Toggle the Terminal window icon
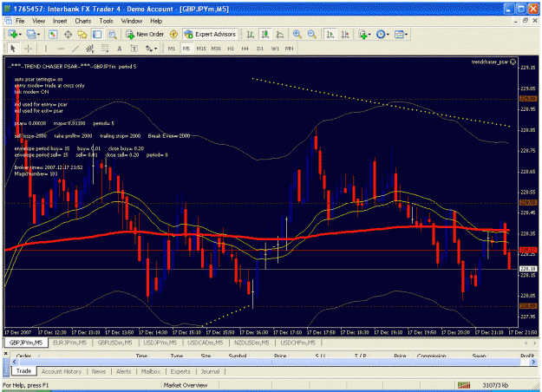This screenshot has height=392, width=542. (97, 34)
